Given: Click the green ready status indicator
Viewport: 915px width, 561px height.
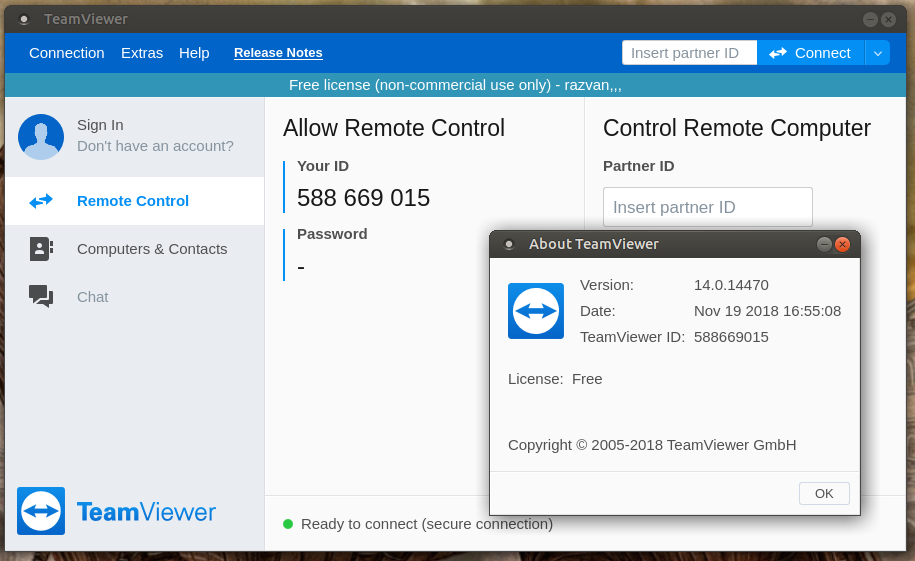Looking at the screenshot, I should tap(288, 524).
